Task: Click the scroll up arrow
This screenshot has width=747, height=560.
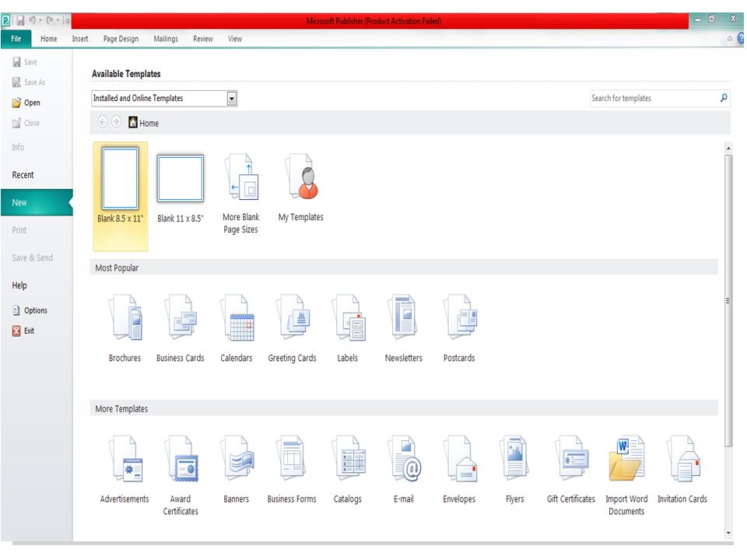Action: tap(728, 149)
